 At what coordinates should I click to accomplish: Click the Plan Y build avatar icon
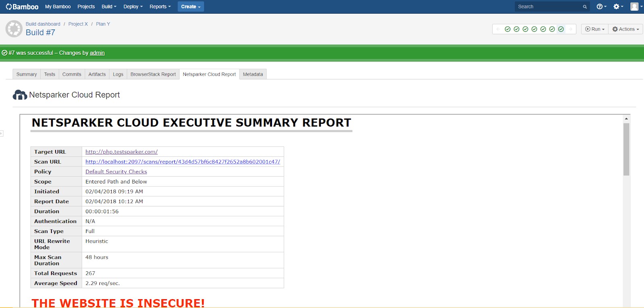point(14,29)
